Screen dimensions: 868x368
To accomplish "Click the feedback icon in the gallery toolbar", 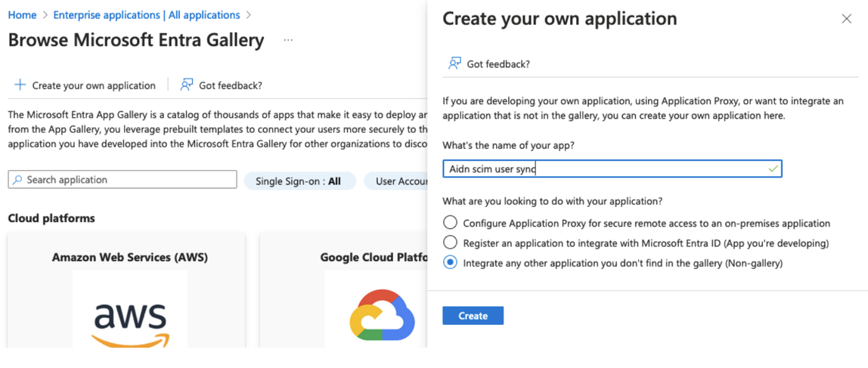I will tap(187, 85).
